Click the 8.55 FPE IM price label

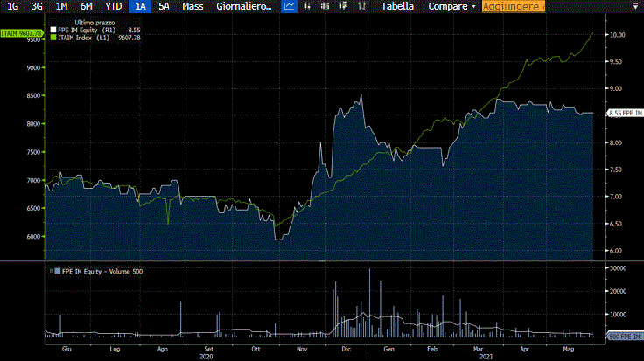pos(625,113)
